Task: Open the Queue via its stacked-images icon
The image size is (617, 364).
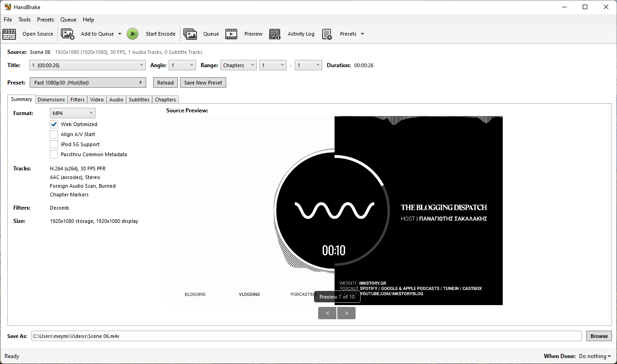Action: [x=190, y=34]
